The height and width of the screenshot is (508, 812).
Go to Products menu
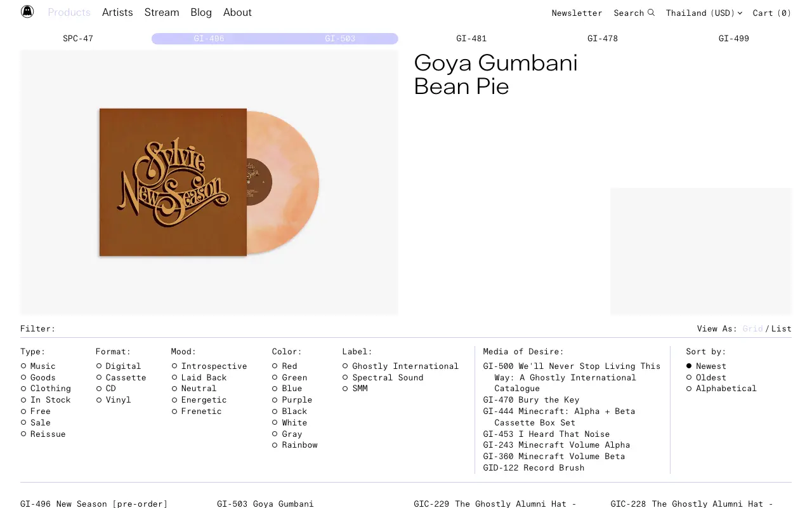[69, 12]
